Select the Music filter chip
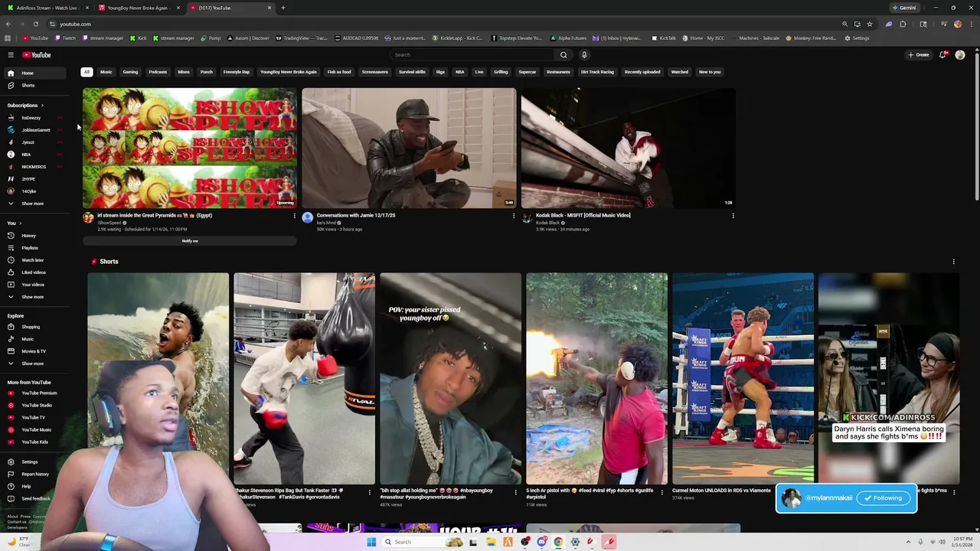Viewport: 980px width, 551px height. click(x=106, y=72)
